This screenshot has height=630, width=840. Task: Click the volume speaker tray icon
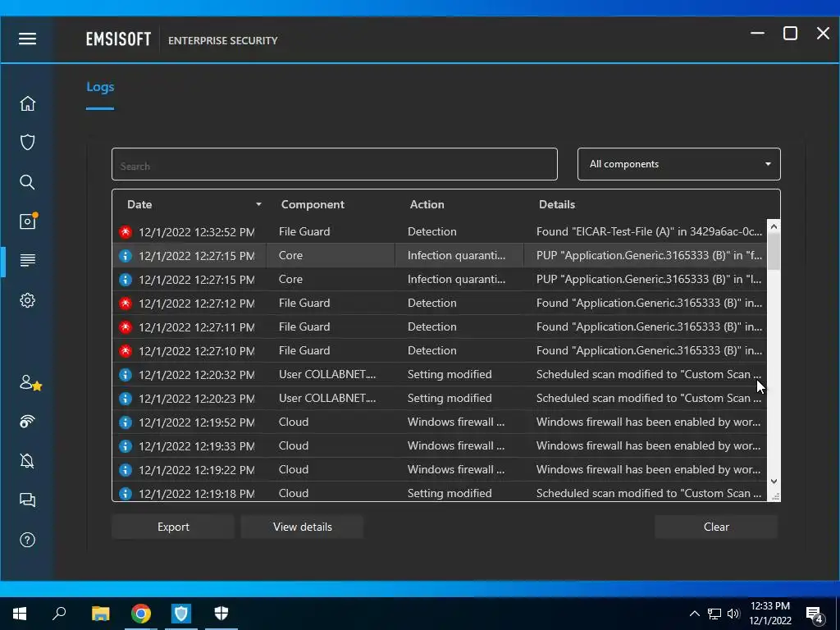pos(733,614)
